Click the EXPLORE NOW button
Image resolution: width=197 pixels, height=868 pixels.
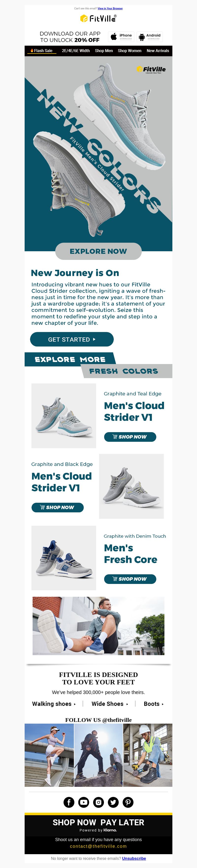(98, 251)
